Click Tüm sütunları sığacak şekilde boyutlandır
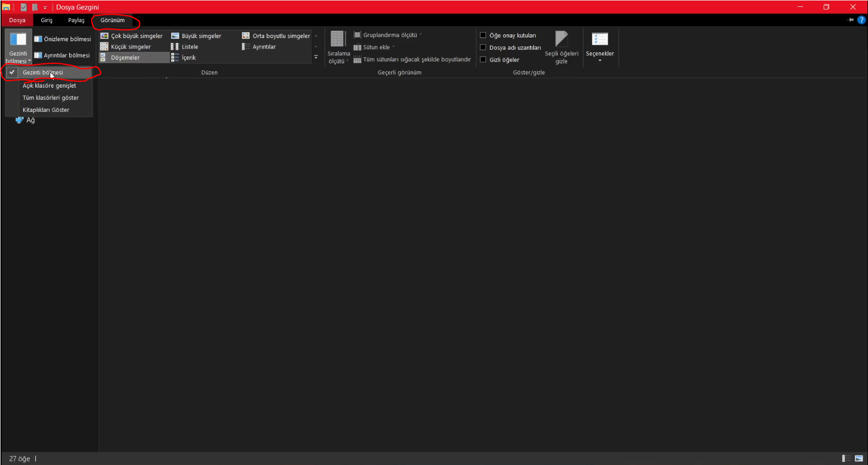868x465 pixels. point(412,59)
